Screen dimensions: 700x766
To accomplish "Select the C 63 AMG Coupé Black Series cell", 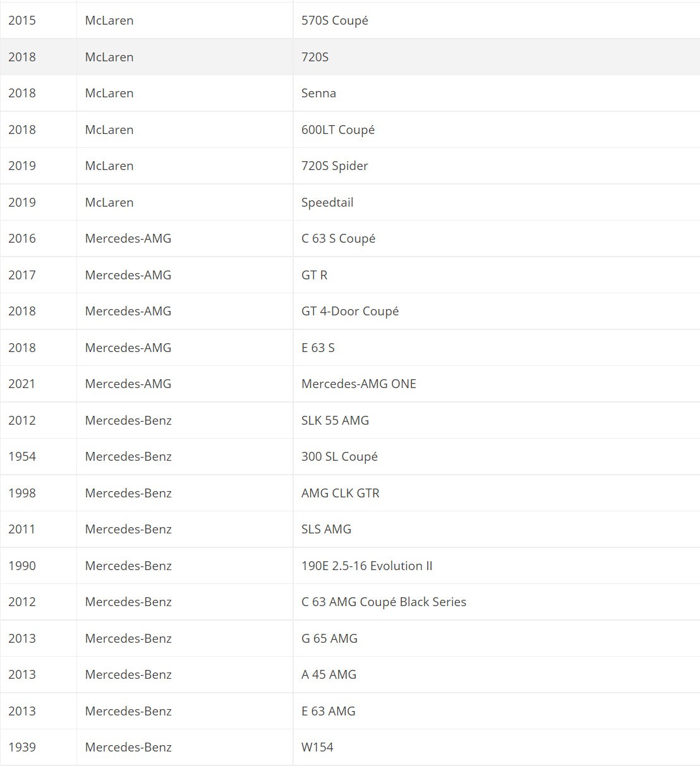I will 383,602.
